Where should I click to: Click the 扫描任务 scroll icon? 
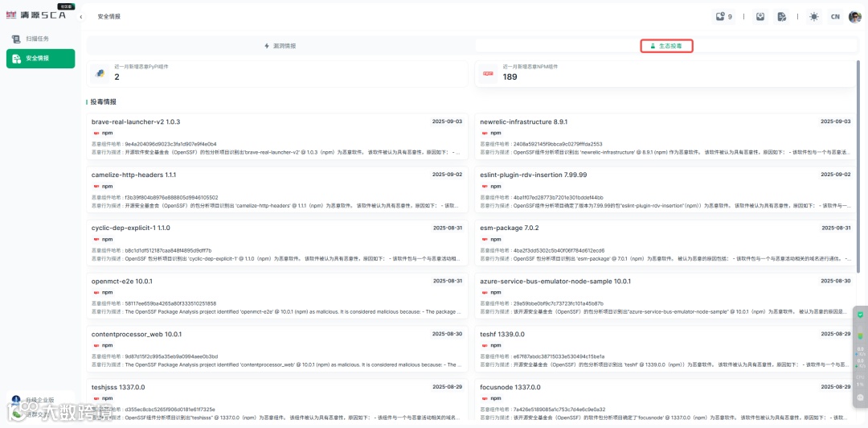pyautogui.click(x=16, y=39)
